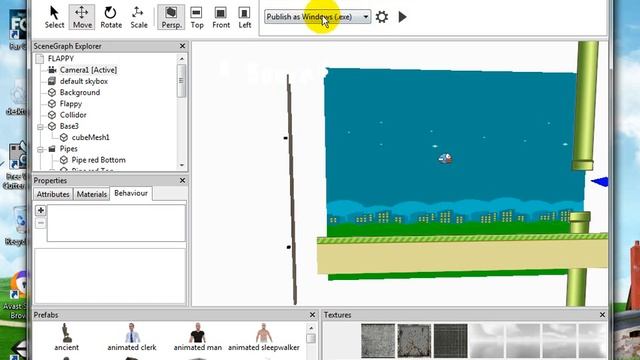This screenshot has height=360, width=640.
Task: Close the Properties panel
Action: point(182,180)
